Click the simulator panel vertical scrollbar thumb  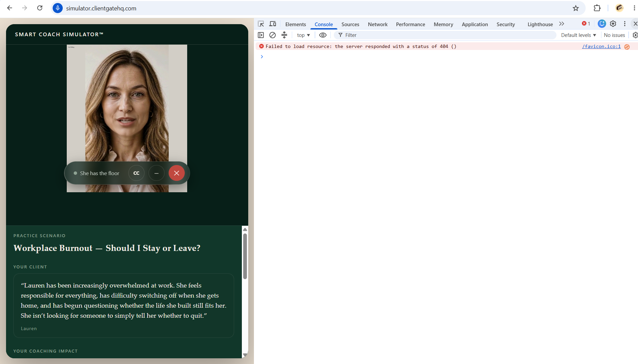pos(245,256)
